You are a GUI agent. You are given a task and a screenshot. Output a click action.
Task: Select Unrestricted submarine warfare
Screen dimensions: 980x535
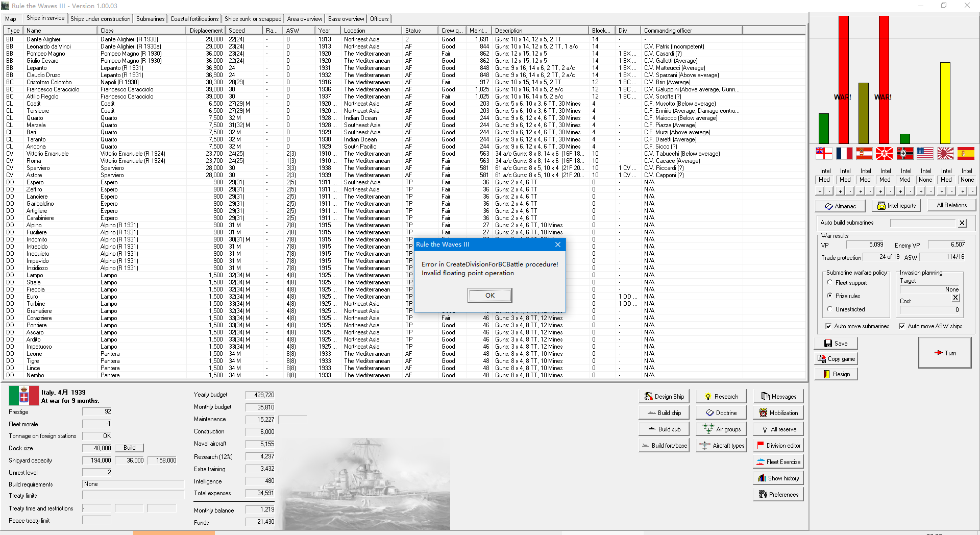[x=846, y=309]
